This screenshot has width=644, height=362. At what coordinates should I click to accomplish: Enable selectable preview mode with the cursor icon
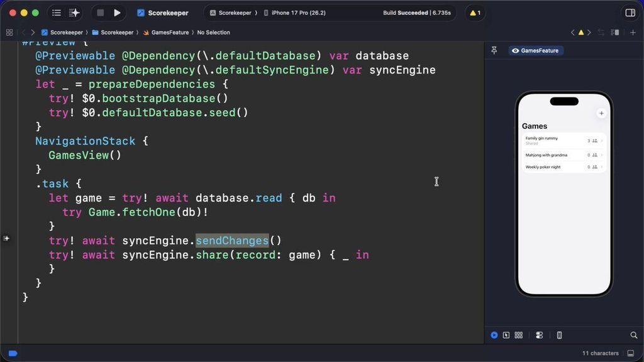506,335
